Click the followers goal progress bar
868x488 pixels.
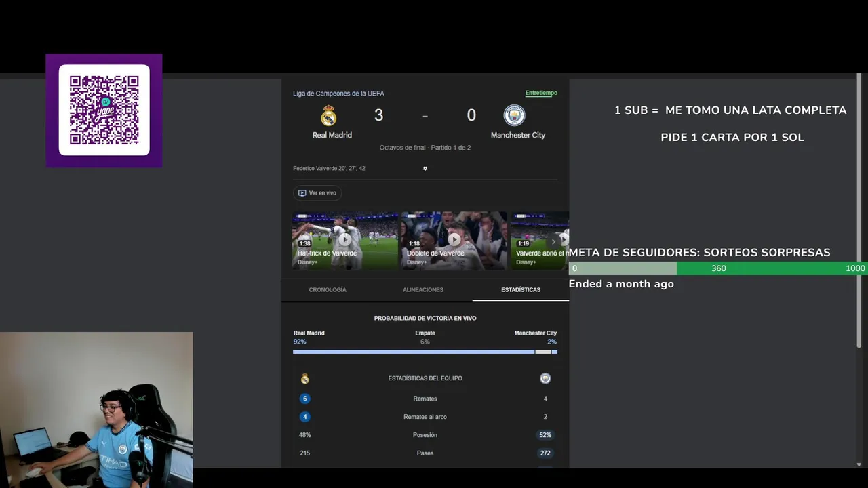[718, 268]
